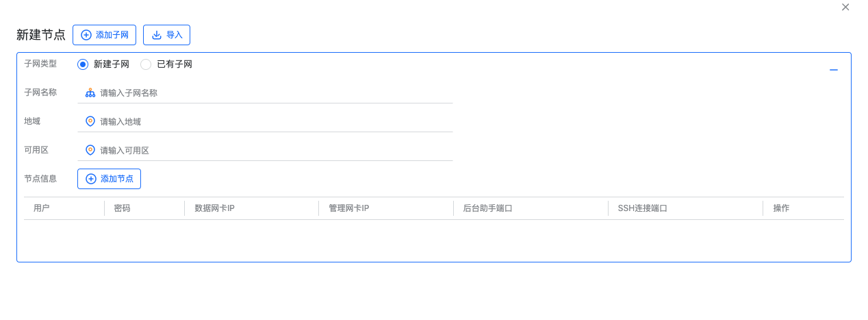Focus the 请输入可用区 input field
The height and width of the screenshot is (320, 868).
(265, 150)
